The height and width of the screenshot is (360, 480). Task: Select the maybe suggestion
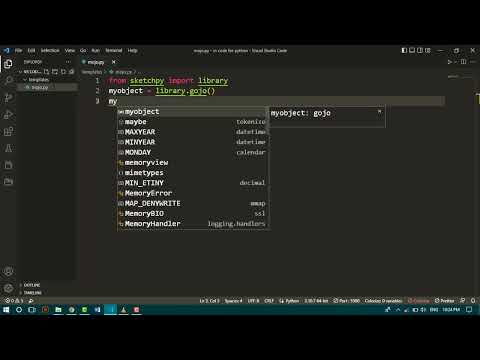tap(193, 122)
